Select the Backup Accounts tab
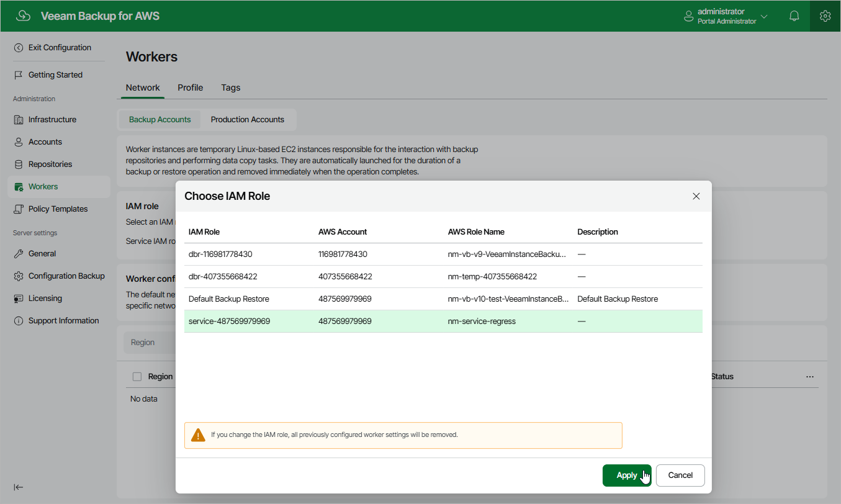 point(160,120)
